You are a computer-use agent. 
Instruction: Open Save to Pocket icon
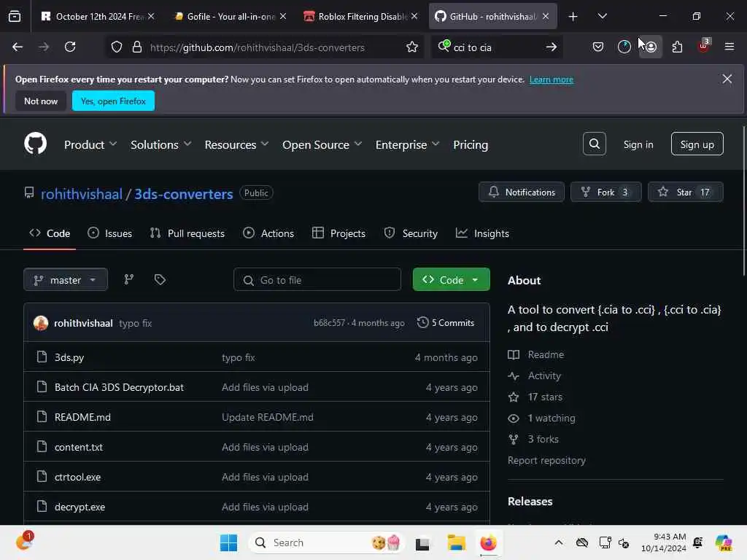[598, 47]
